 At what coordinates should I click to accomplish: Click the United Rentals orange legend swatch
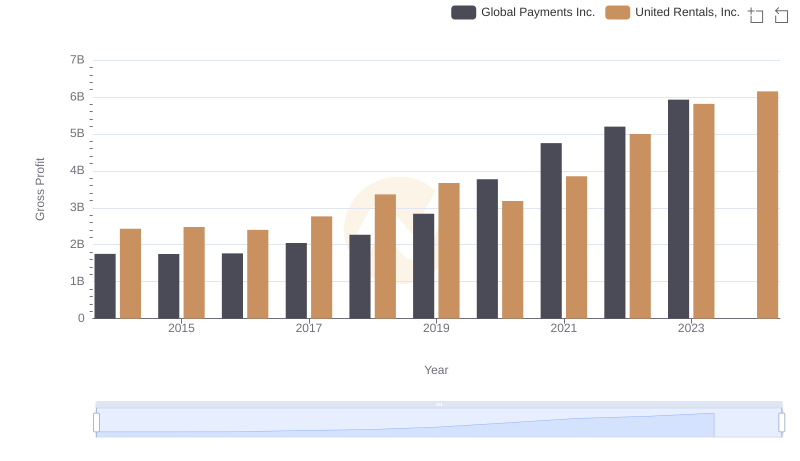click(617, 12)
